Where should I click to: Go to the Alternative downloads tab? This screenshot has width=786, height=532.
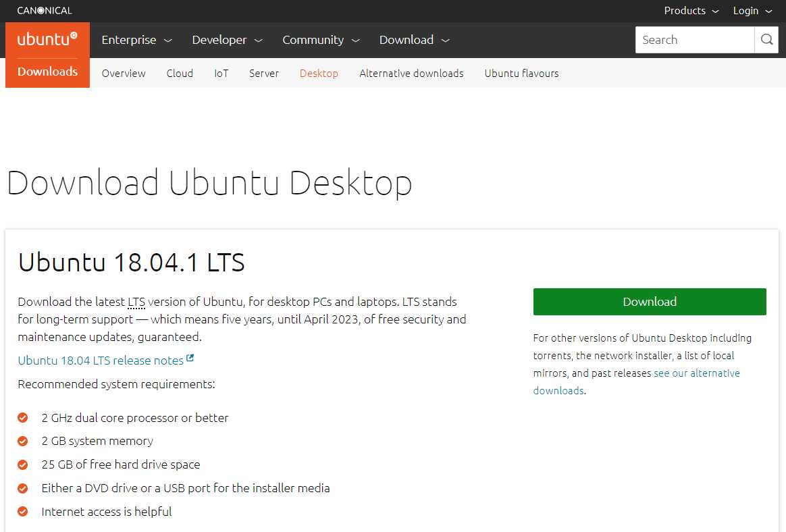click(x=411, y=73)
